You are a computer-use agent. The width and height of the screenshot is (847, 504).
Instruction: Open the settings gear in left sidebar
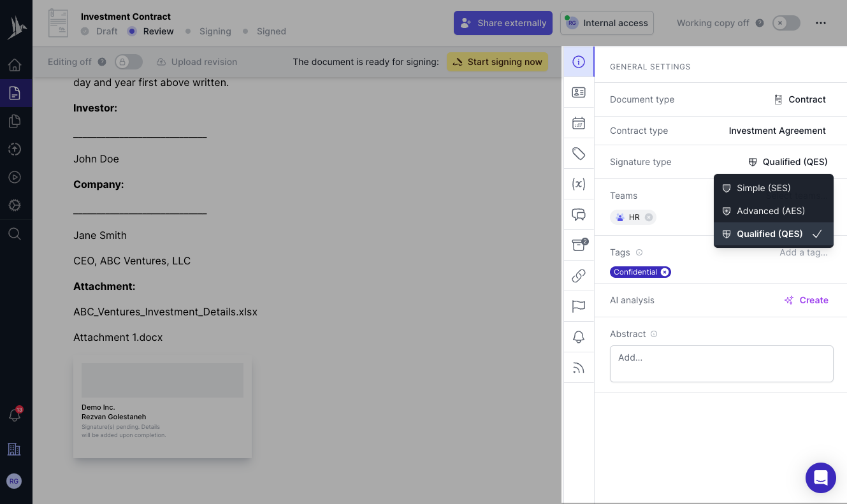point(15,205)
